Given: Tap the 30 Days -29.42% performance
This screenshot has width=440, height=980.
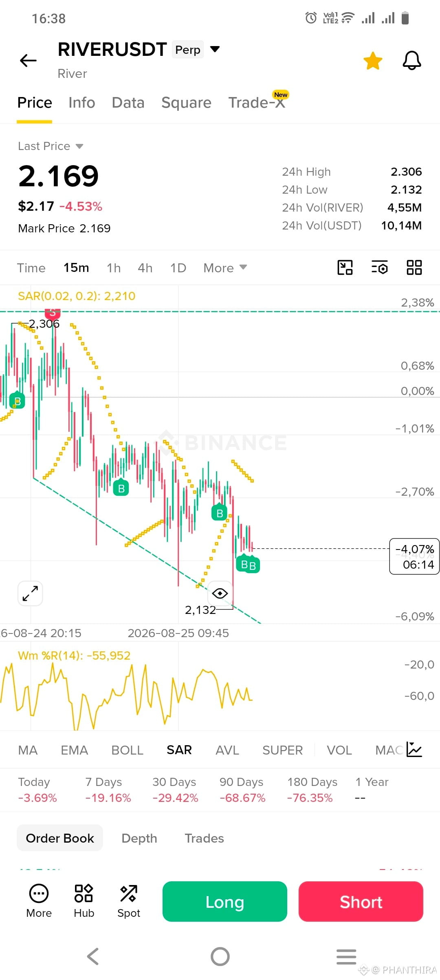Looking at the screenshot, I should (x=175, y=790).
